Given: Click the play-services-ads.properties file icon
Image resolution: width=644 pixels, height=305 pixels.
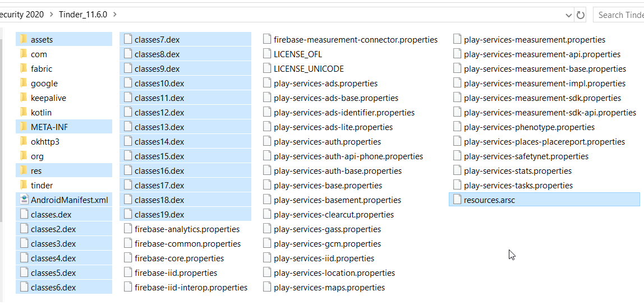Looking at the screenshot, I should 266,83.
